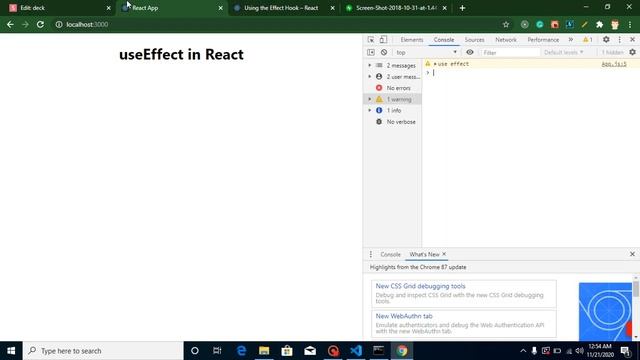Show hidden system tray icons

pyautogui.click(x=523, y=351)
